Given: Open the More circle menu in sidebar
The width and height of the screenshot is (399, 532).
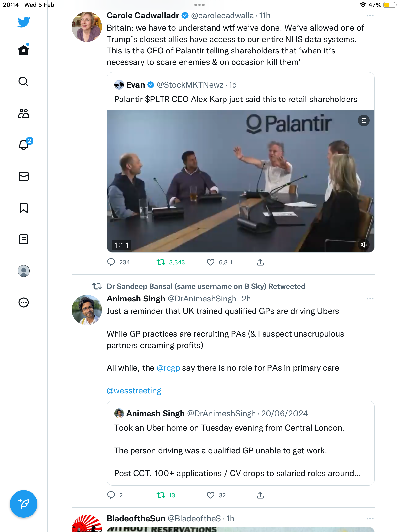Looking at the screenshot, I should [x=24, y=302].
